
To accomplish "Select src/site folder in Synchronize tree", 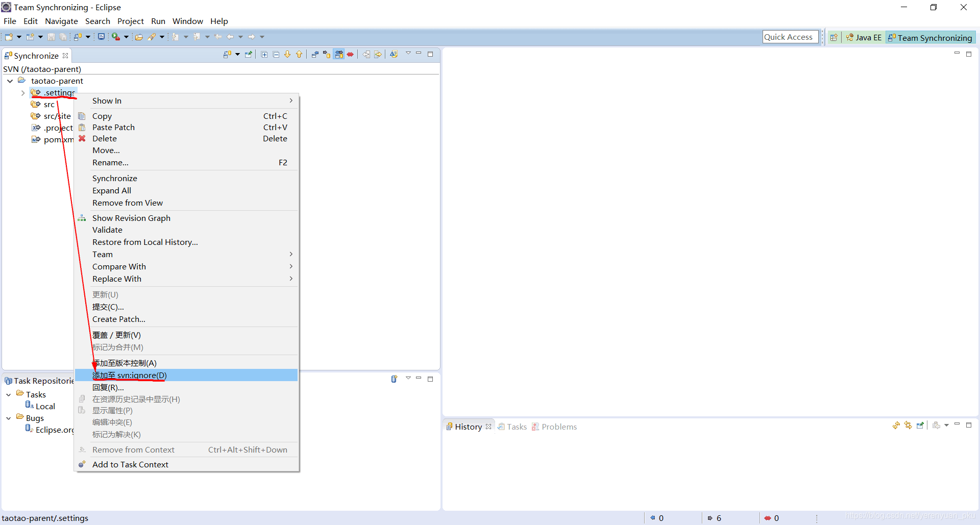I will pos(51,116).
